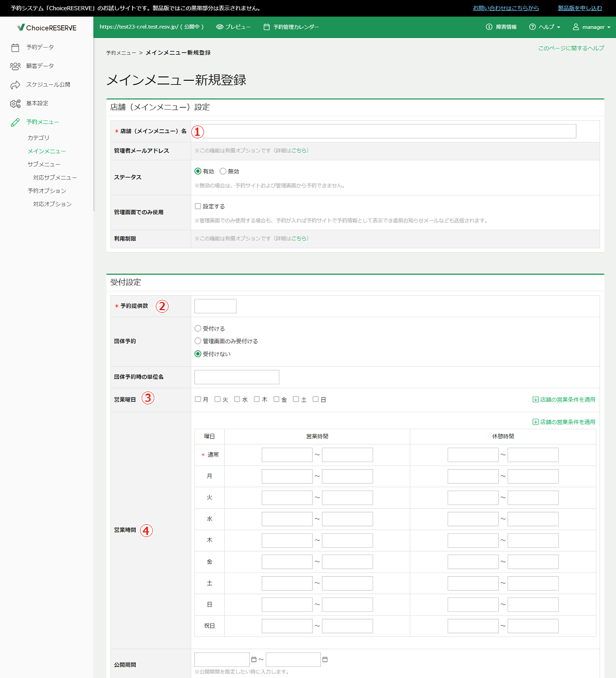Screen dimensions: 616x678
Task: Click the プレビュー eye icon
Action: click(220, 27)
